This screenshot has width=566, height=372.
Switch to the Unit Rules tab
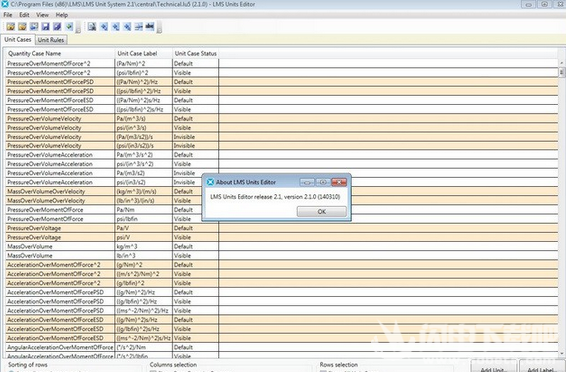pos(51,40)
